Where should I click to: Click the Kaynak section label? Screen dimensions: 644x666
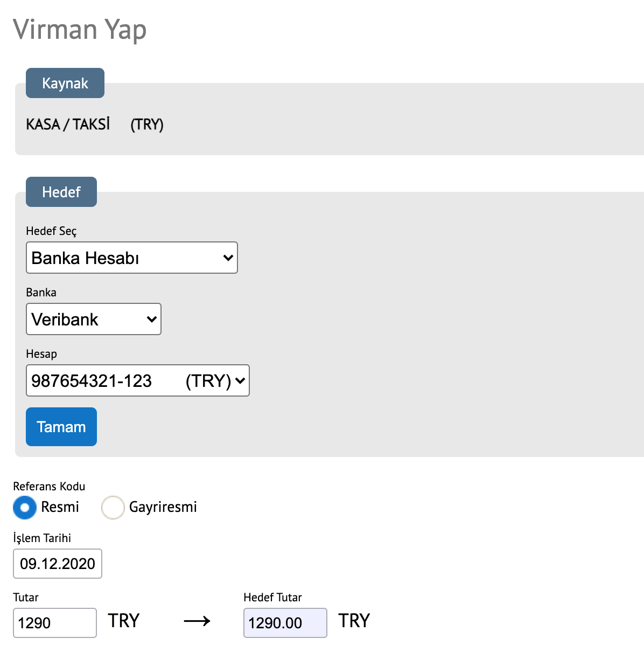click(x=65, y=83)
